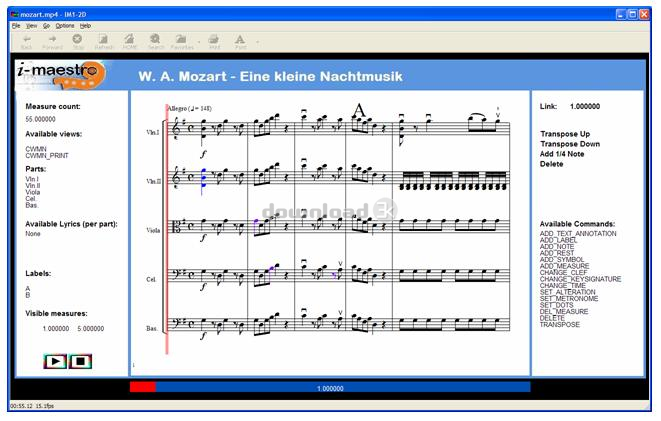Click the TRANSPOSE command
This screenshot has height=421, width=661.
point(560,325)
